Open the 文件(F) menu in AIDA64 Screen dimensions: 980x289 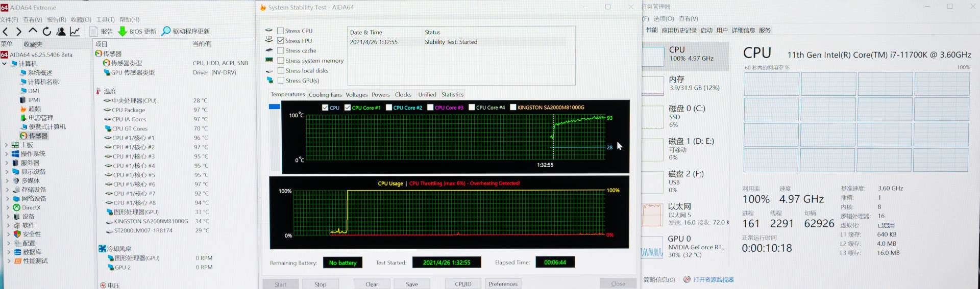9,19
